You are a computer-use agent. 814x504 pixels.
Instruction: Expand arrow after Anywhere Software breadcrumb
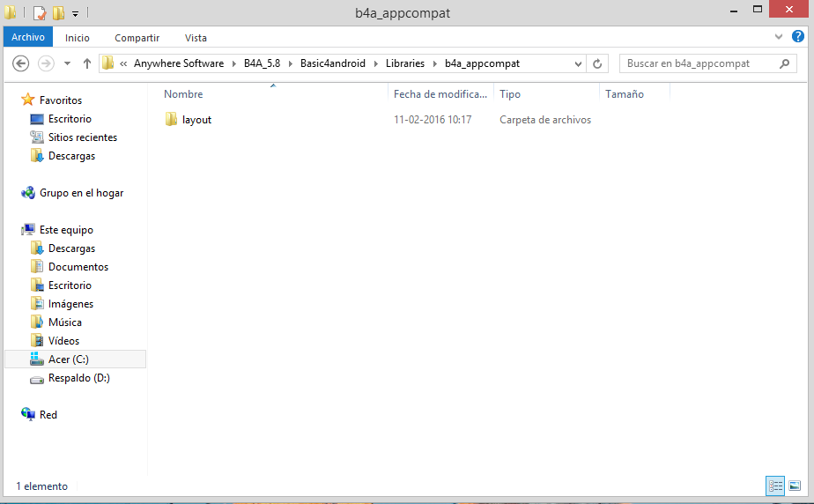[234, 63]
